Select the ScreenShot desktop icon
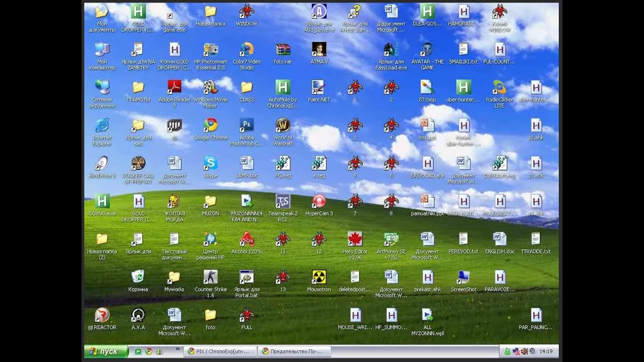The image size is (644, 362). click(x=463, y=281)
